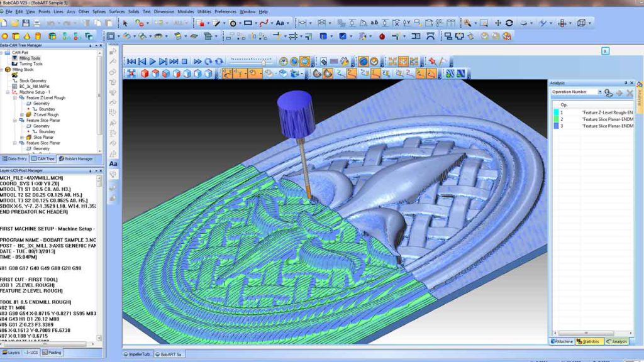Toggle the highlighted middle grid icon in simulation toolbar
The height and width of the screenshot is (362, 644).
pyautogui.click(x=403, y=62)
